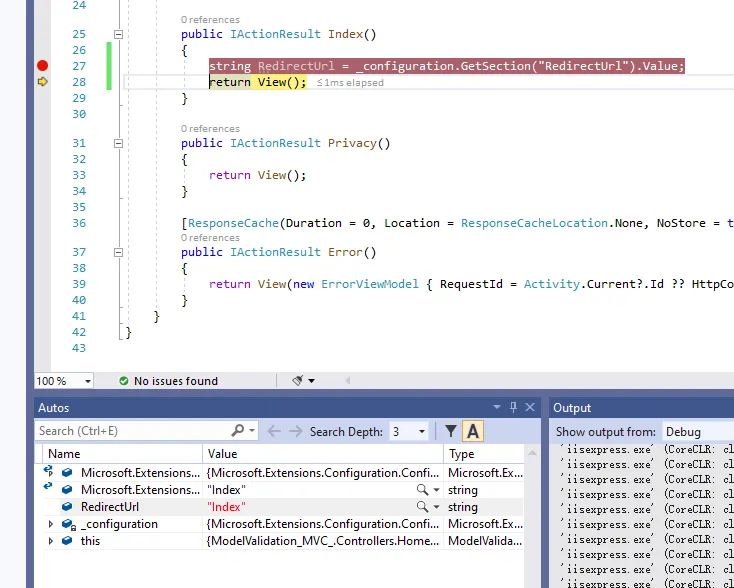Click the 0 references link above Privacy()

(x=210, y=129)
